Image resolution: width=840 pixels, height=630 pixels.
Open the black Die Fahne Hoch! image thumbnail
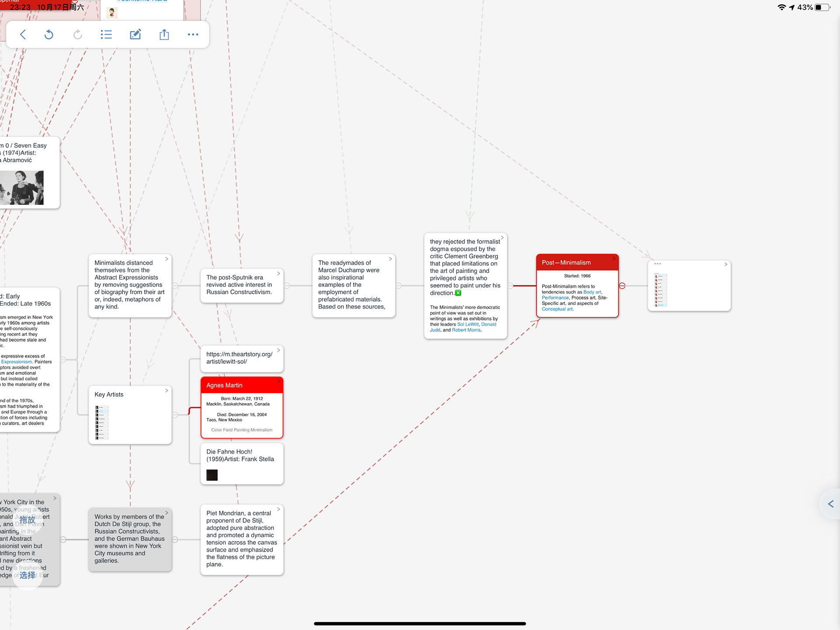[x=212, y=475]
